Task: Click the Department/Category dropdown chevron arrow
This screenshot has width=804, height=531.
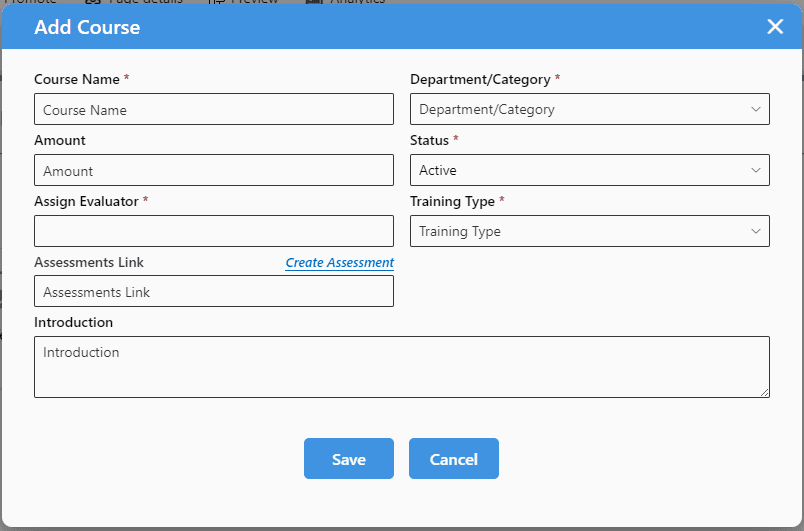Action: click(755, 110)
